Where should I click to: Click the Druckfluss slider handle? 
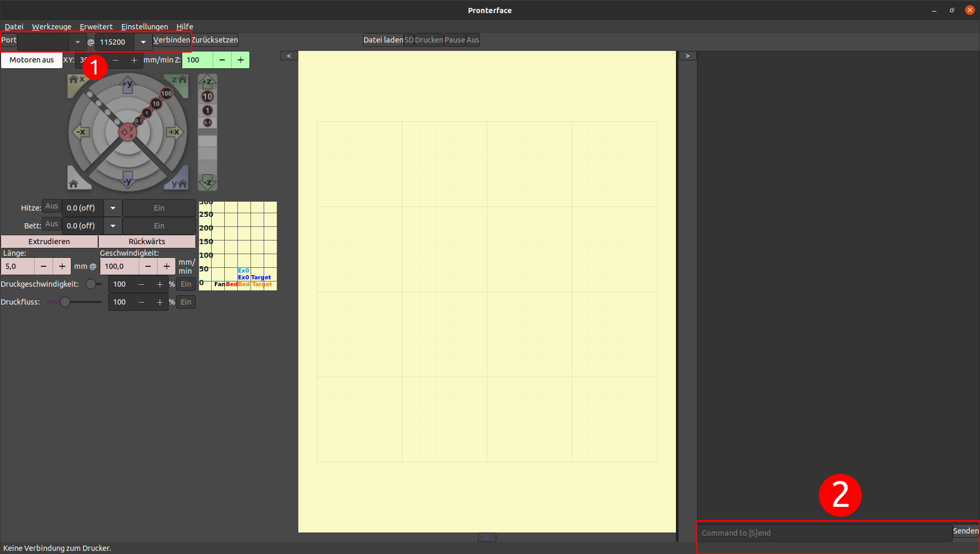[65, 302]
